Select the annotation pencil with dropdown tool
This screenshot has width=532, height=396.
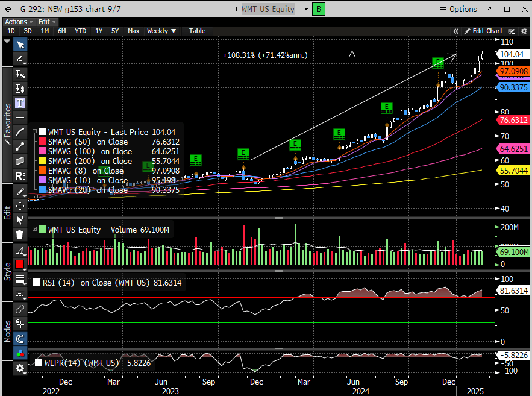[x=20, y=60]
